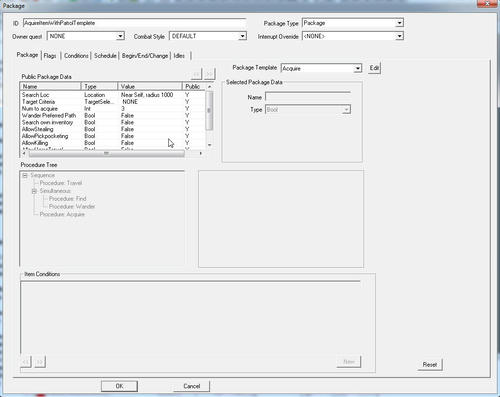Click the scroll right arrow of data list

tap(201, 153)
